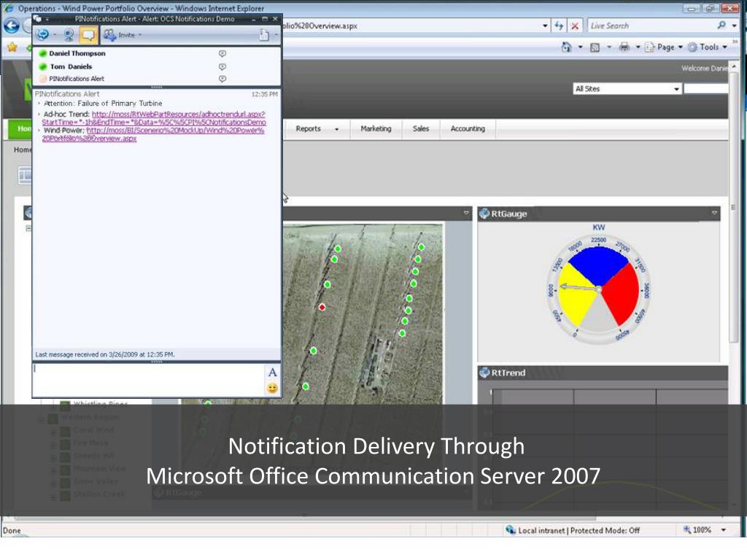Click PINotifications Alert message bubble icon

pos(222,79)
